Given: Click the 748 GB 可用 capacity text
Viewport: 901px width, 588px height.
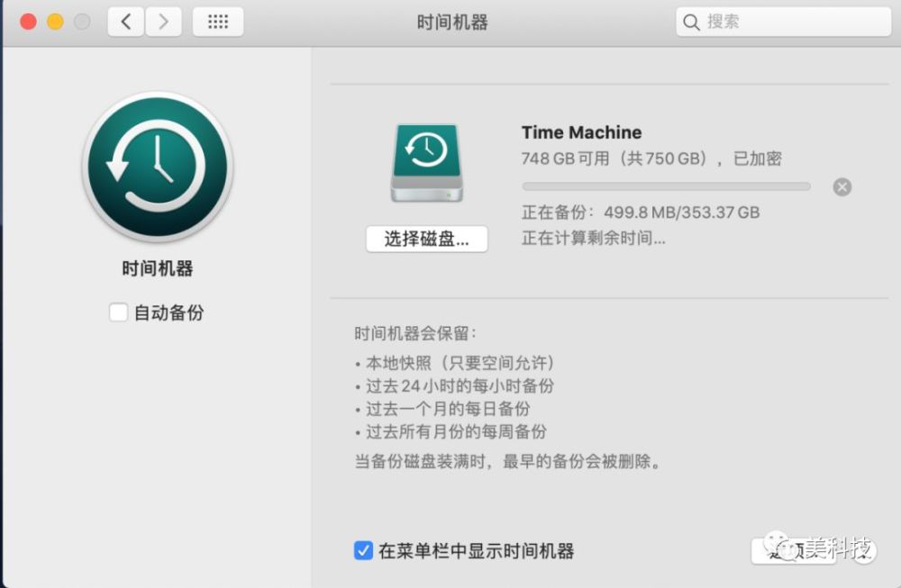Looking at the screenshot, I should [x=651, y=158].
